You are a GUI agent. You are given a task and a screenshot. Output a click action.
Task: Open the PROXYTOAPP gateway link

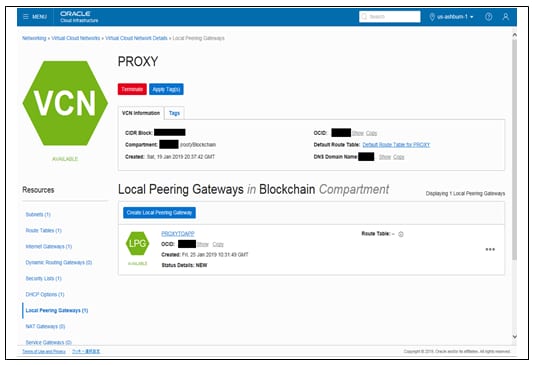[178, 233]
